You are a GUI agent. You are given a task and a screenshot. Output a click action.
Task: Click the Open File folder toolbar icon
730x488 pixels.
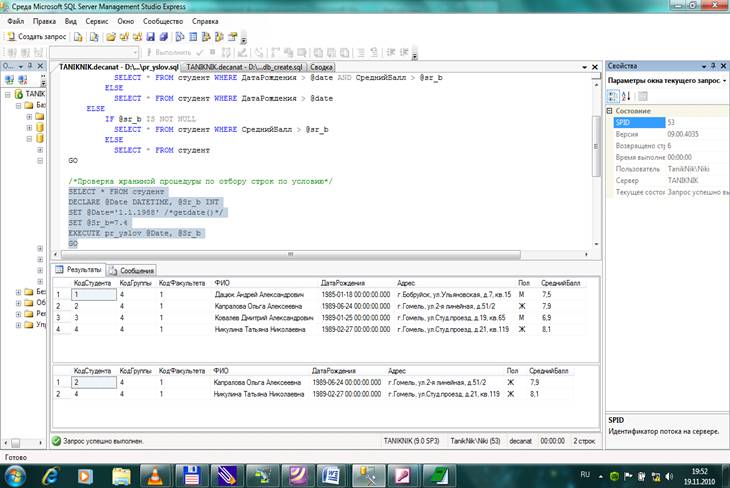click(111, 37)
